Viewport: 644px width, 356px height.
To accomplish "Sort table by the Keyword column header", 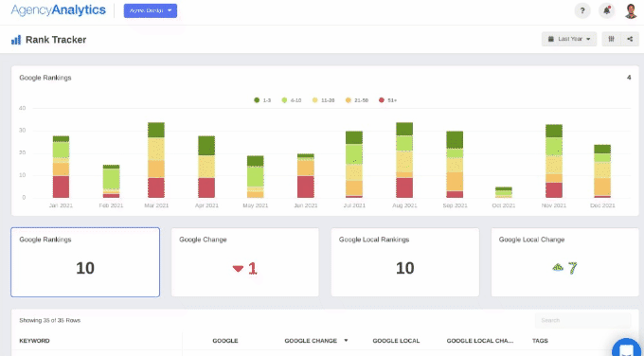I will coord(34,341).
